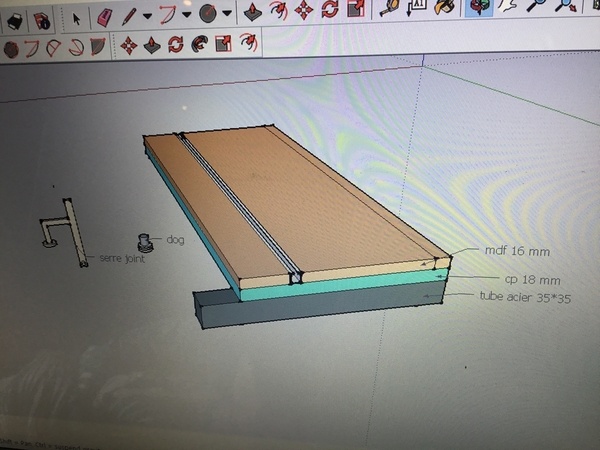Select the Zoom magnifier tool
600x450 pixels.
coord(537,8)
